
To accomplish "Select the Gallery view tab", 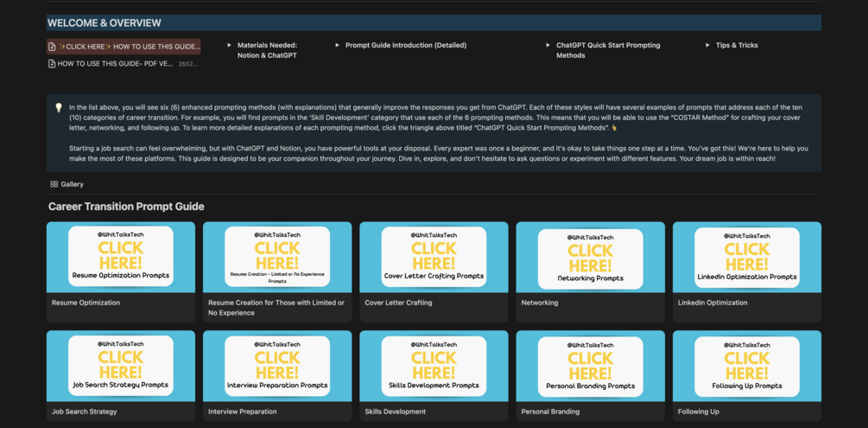I will (x=67, y=184).
